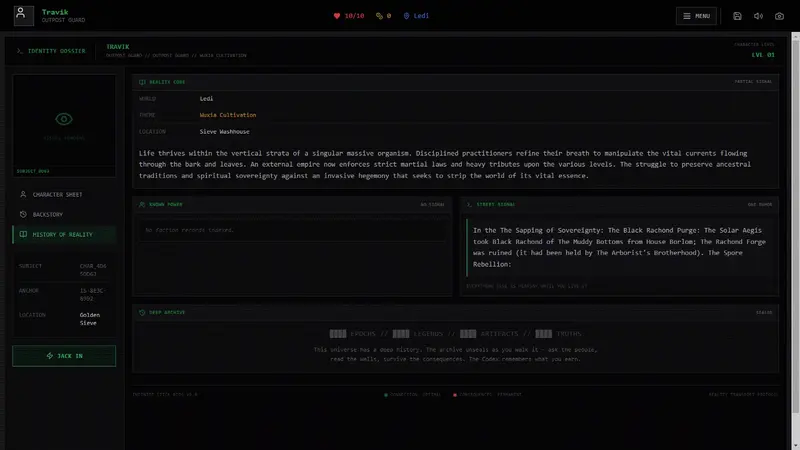
Task: Open the MENU button
Action: point(696,16)
